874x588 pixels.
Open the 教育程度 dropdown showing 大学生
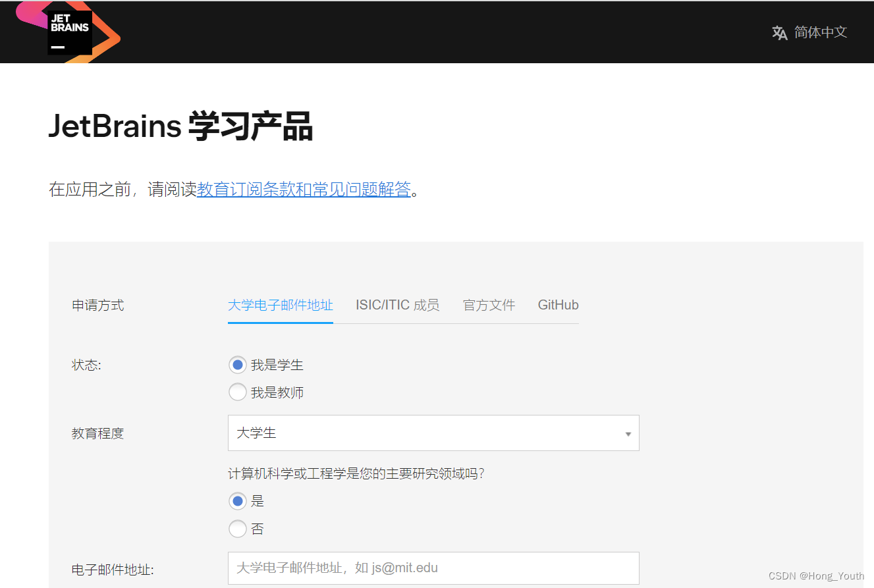[433, 433]
